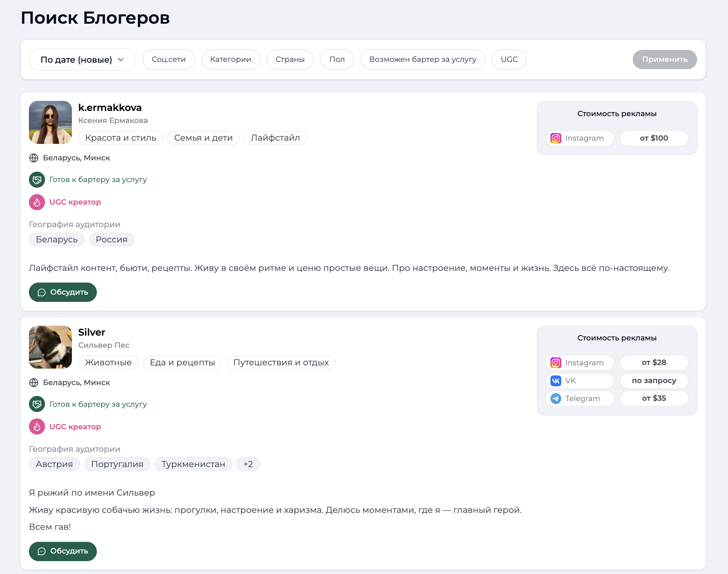The width and height of the screenshot is (728, 574).
Task: Expand the '+2' audience geography chip
Action: 248,464
